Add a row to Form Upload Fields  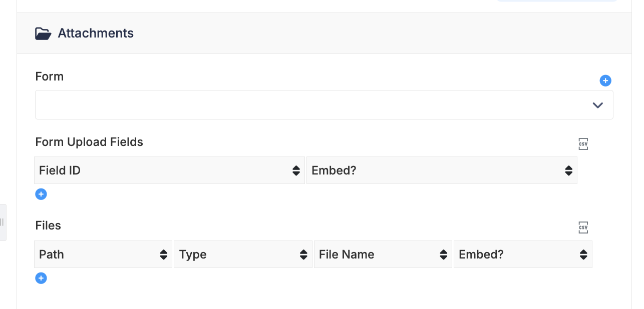pos(41,194)
